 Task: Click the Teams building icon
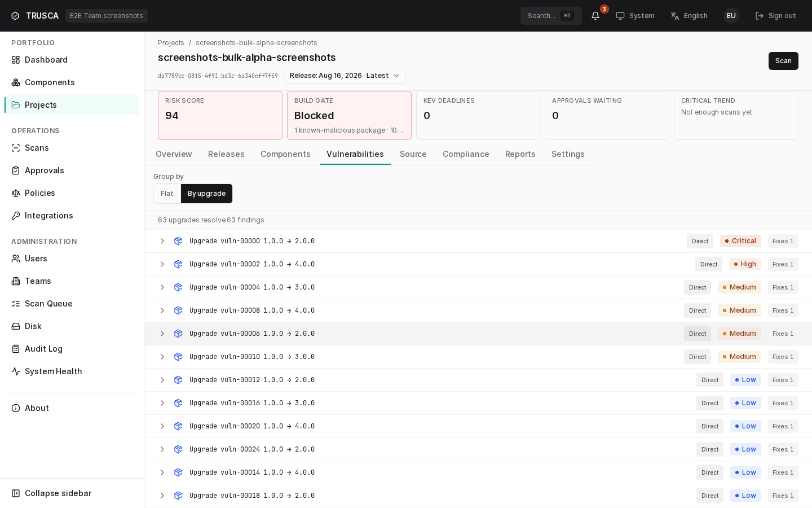tap(16, 281)
